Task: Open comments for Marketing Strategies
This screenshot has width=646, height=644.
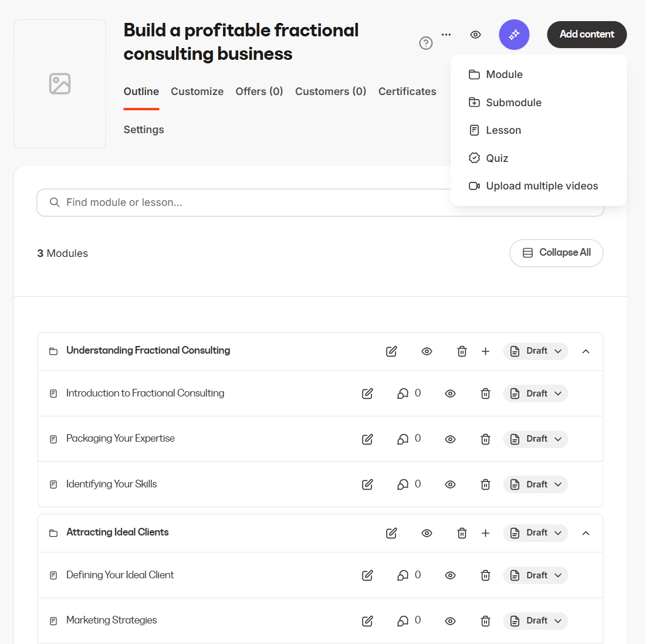Action: coord(409,621)
